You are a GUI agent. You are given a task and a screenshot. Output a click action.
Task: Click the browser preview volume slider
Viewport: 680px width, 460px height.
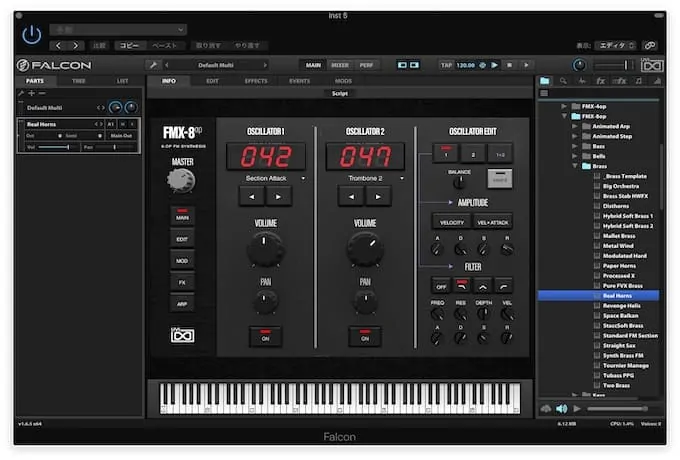(617, 408)
